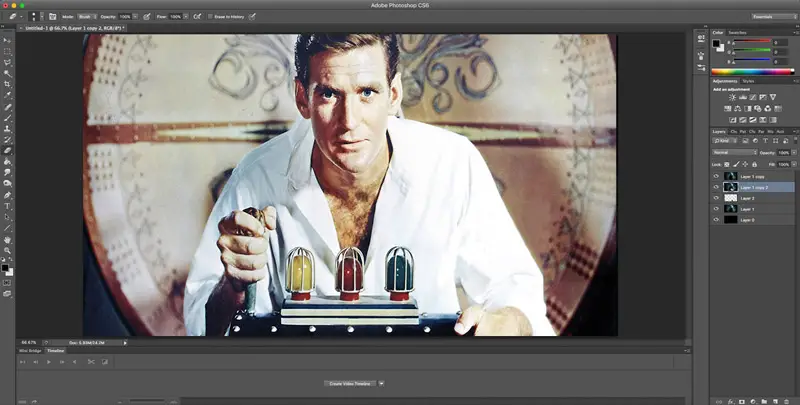Image resolution: width=800 pixels, height=405 pixels.
Task: Select the Type tool
Action: click(7, 206)
